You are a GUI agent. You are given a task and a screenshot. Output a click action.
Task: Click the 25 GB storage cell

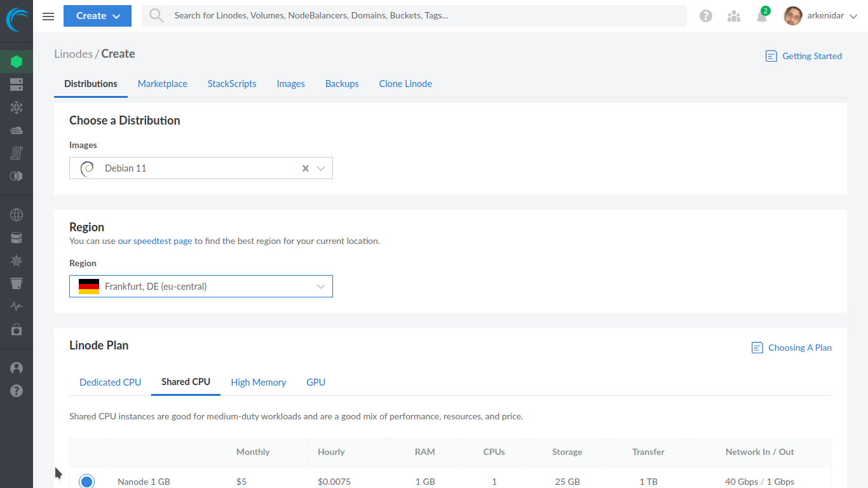(x=567, y=482)
